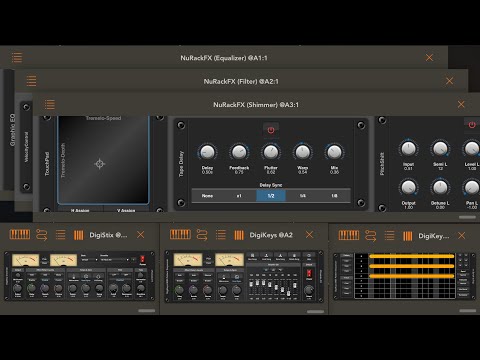This screenshot has height=360, width=480.
Task: Click the PitchShift Output knob
Action: click(x=408, y=187)
